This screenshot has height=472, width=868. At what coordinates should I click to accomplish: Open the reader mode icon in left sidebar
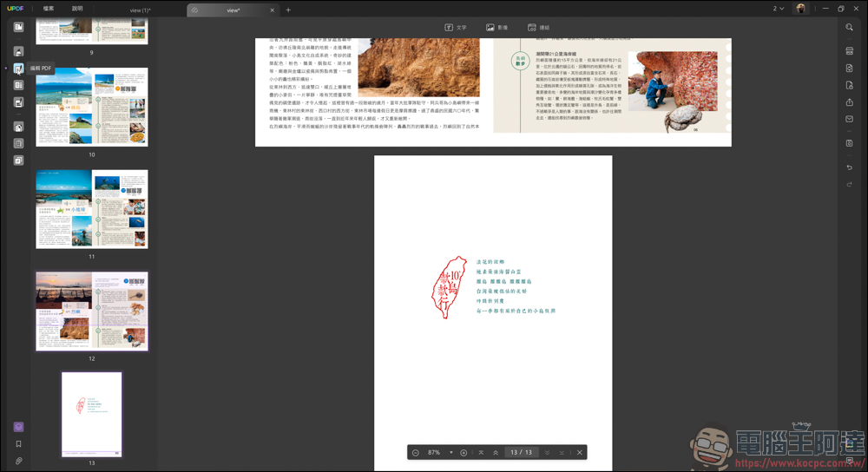18,27
